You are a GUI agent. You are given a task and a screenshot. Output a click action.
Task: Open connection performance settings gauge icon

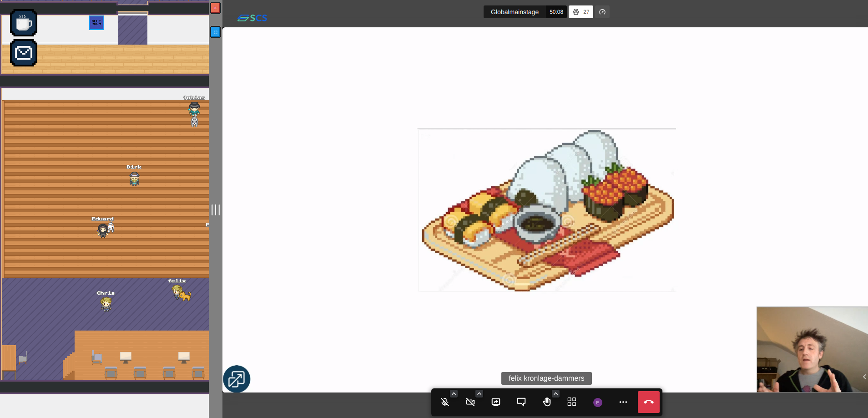tap(602, 12)
